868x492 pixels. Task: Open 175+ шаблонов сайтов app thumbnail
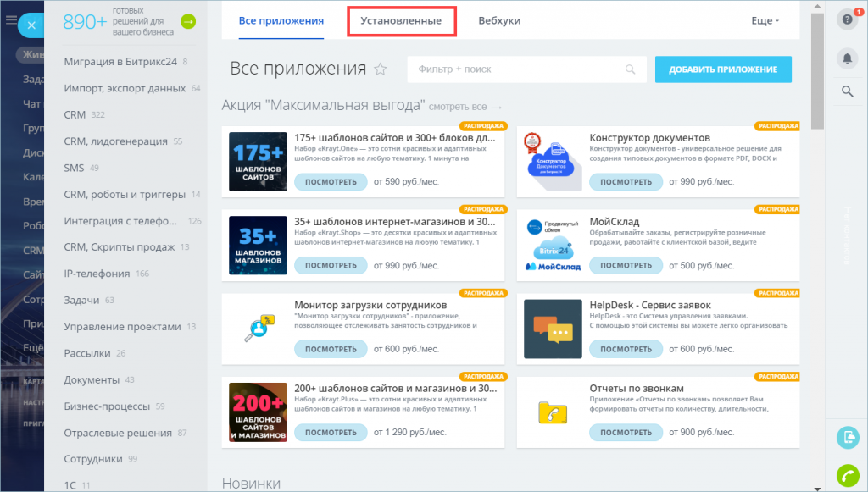[x=258, y=162]
